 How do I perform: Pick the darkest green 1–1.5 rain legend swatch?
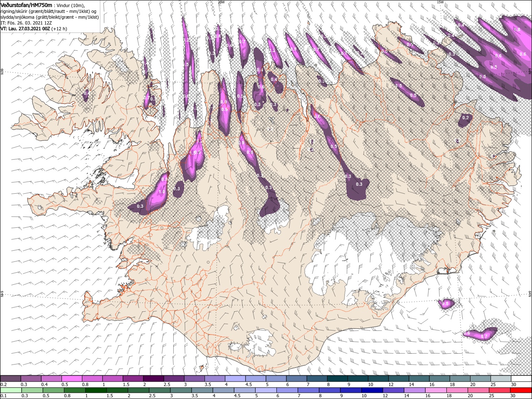pyautogui.click(x=96, y=390)
